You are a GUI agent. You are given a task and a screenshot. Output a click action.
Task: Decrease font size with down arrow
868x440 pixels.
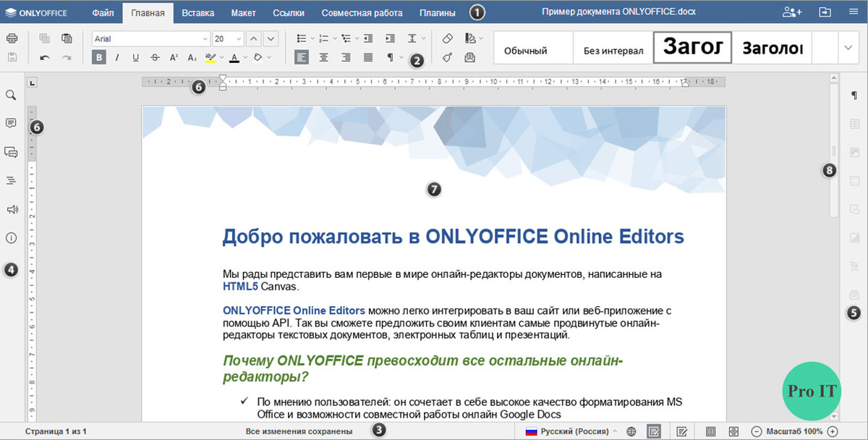[x=271, y=38]
